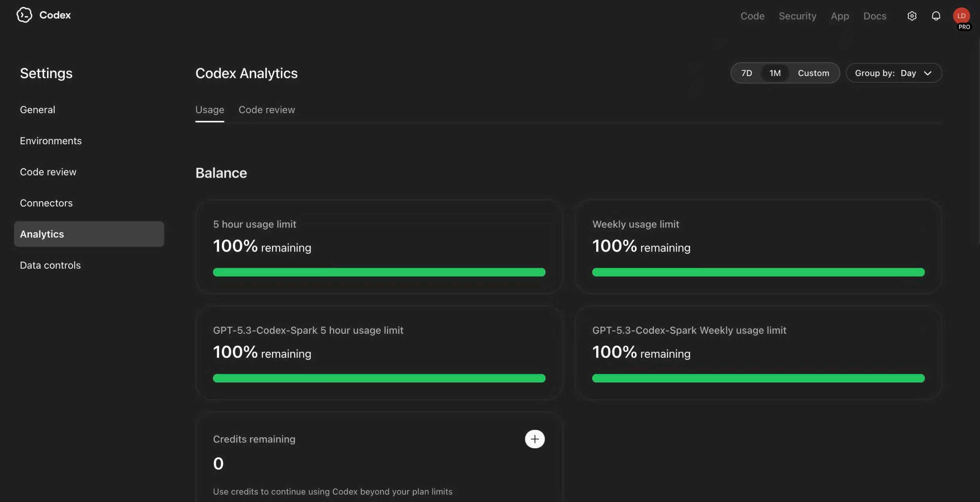Choose the Custom time range
The width and height of the screenshot is (980, 502).
(x=813, y=73)
